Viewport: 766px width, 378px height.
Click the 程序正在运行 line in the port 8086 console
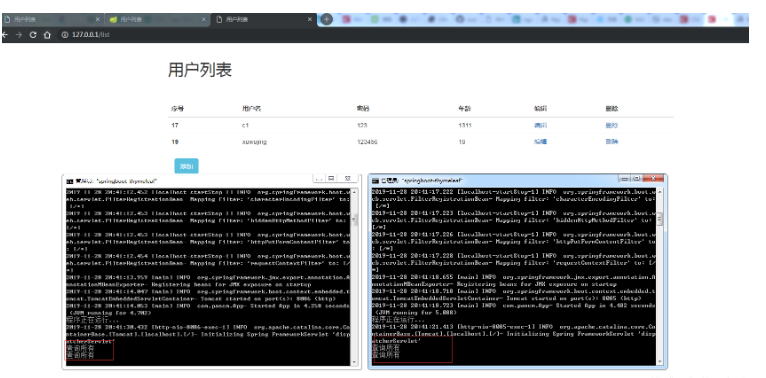pos(92,320)
